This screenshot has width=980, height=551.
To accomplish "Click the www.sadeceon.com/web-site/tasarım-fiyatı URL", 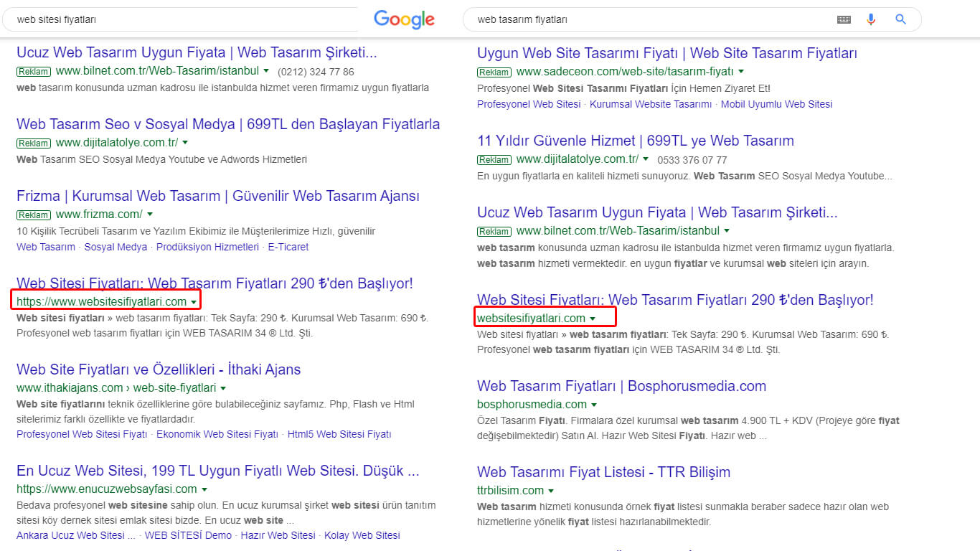I will (x=625, y=72).
